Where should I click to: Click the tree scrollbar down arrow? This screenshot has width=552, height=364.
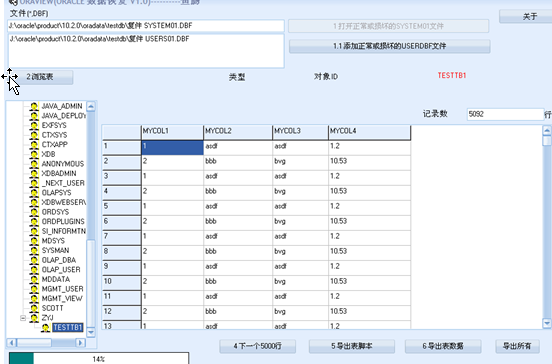click(91, 332)
